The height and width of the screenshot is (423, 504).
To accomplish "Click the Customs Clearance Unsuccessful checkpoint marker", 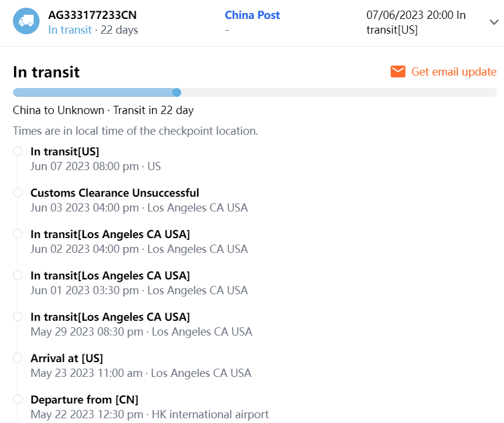I will (x=18, y=193).
